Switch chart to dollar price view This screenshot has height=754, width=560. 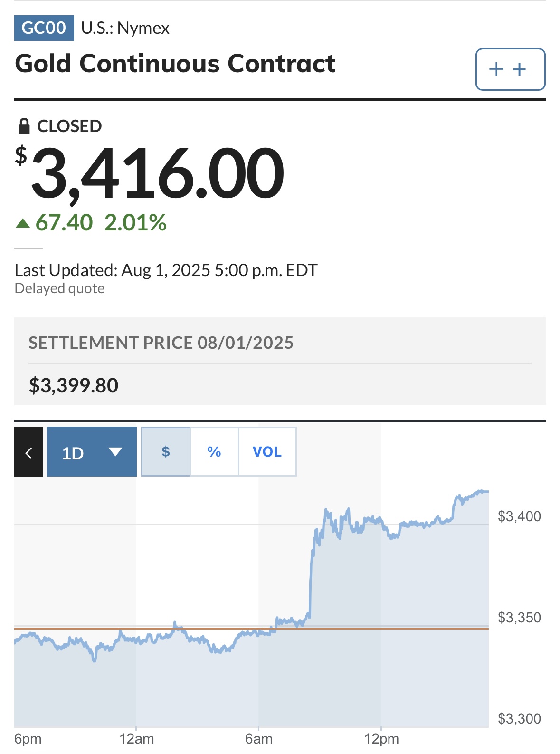(166, 452)
